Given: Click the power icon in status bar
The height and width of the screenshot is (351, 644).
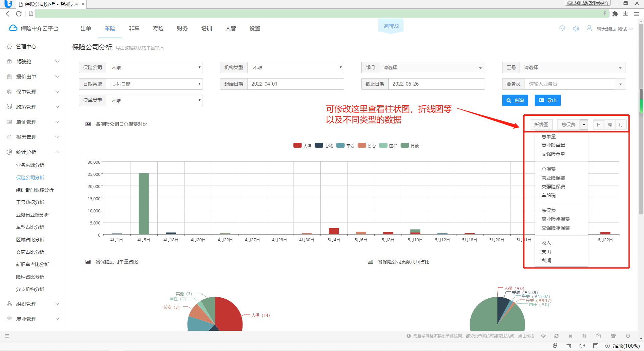Looking at the screenshot, I should click(x=628, y=336).
